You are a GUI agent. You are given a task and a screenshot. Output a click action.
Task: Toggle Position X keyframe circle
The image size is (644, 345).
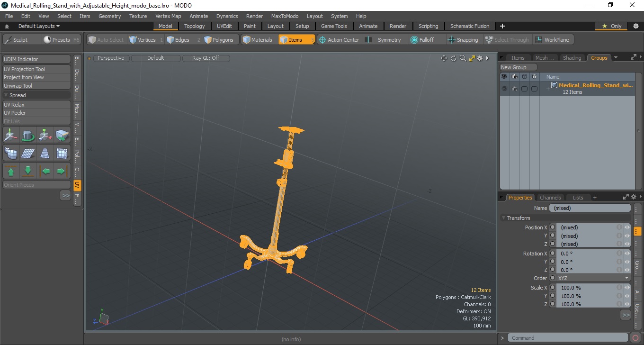coord(552,227)
